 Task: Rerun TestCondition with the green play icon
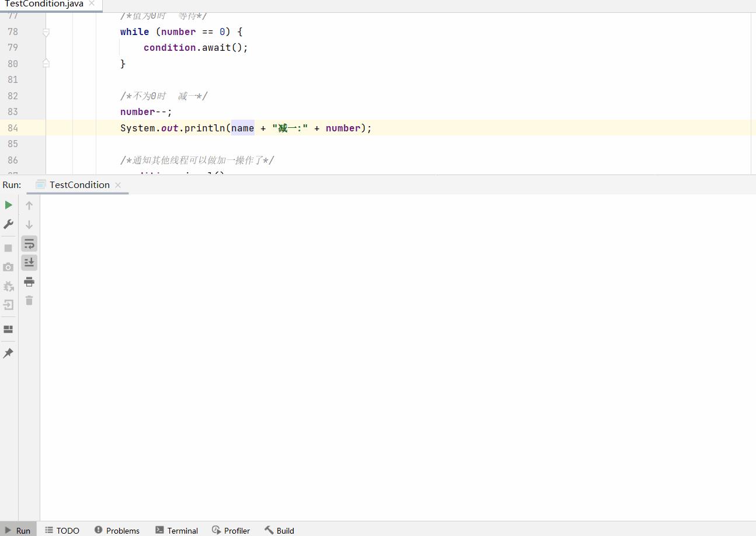[8, 205]
